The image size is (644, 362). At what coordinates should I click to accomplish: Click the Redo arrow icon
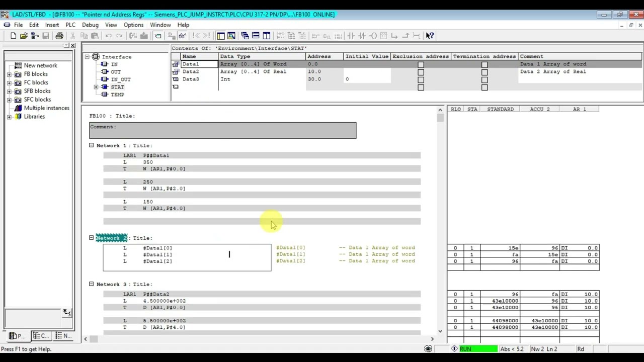tap(119, 36)
